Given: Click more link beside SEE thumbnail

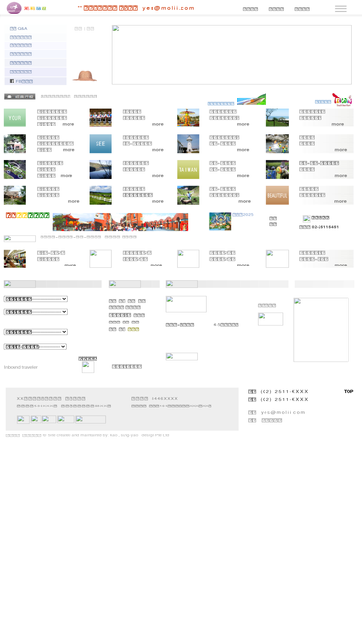Looking at the screenshot, I should point(157,150).
